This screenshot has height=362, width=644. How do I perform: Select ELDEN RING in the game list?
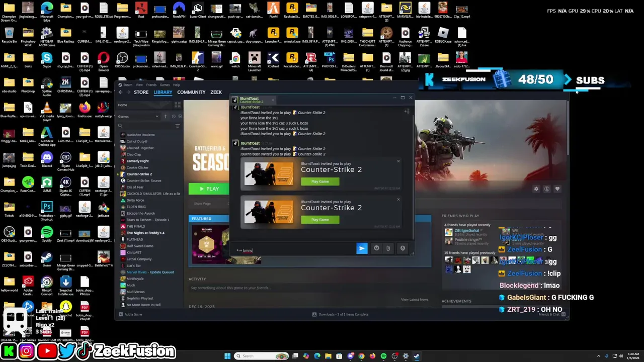136,207
